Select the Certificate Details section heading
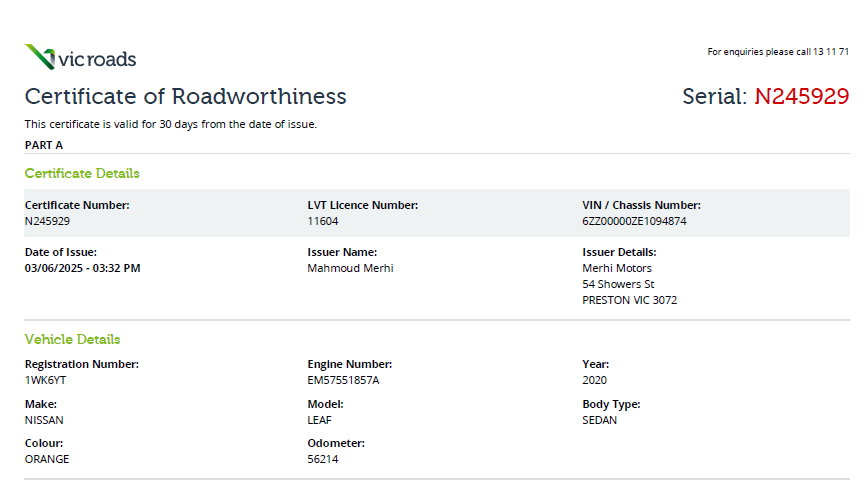 tap(82, 173)
